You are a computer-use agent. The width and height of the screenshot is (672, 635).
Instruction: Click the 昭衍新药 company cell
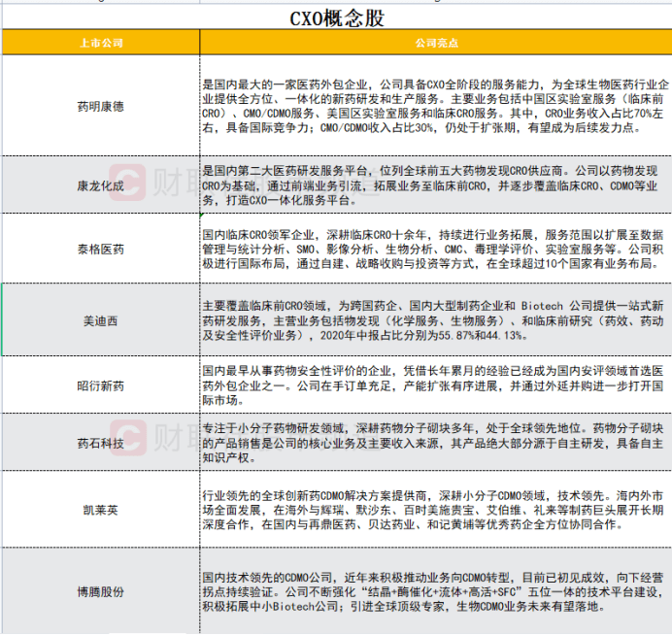(x=100, y=385)
